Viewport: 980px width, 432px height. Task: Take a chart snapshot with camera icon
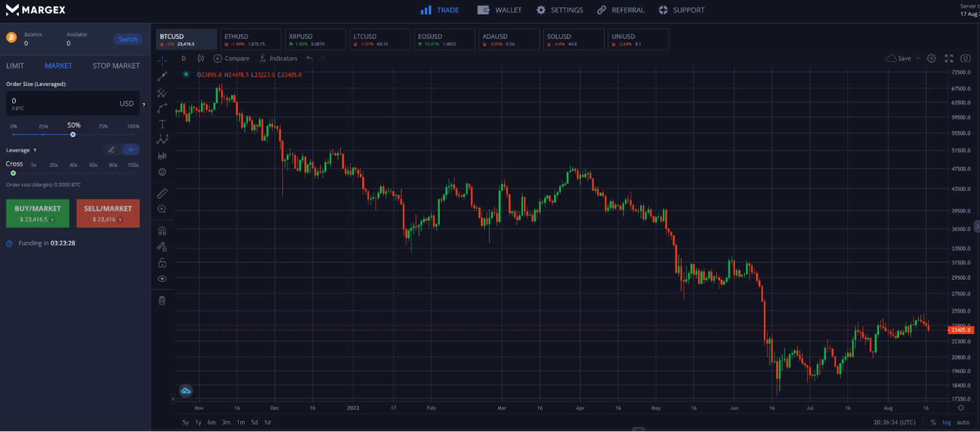click(x=965, y=59)
